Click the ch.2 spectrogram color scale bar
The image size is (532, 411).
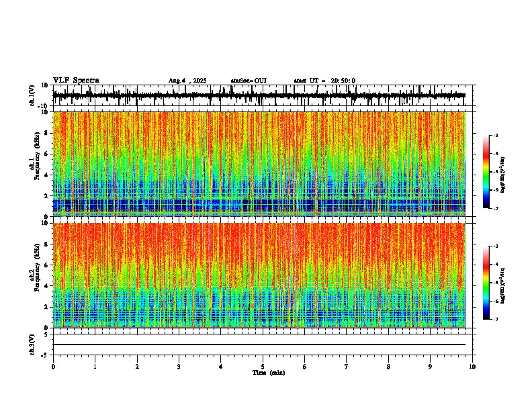[x=486, y=283]
